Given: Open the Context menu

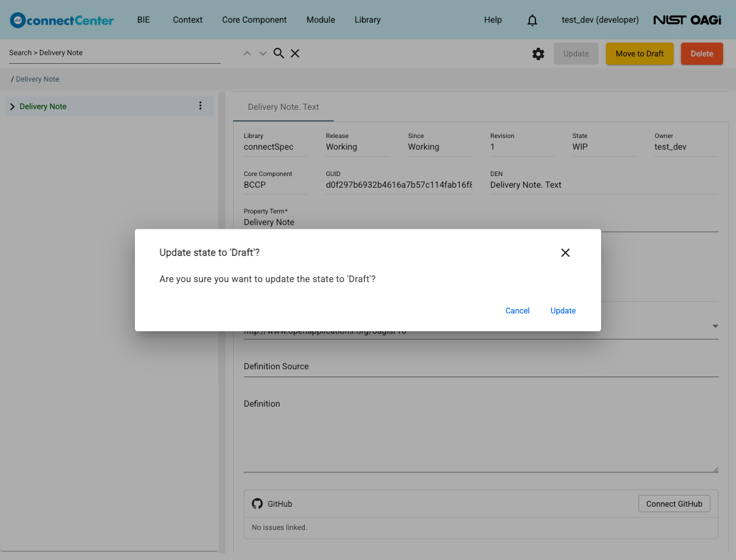Looking at the screenshot, I should (x=188, y=20).
